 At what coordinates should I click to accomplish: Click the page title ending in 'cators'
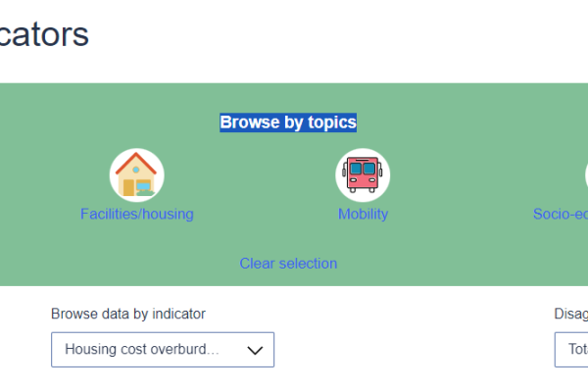[x=44, y=35]
